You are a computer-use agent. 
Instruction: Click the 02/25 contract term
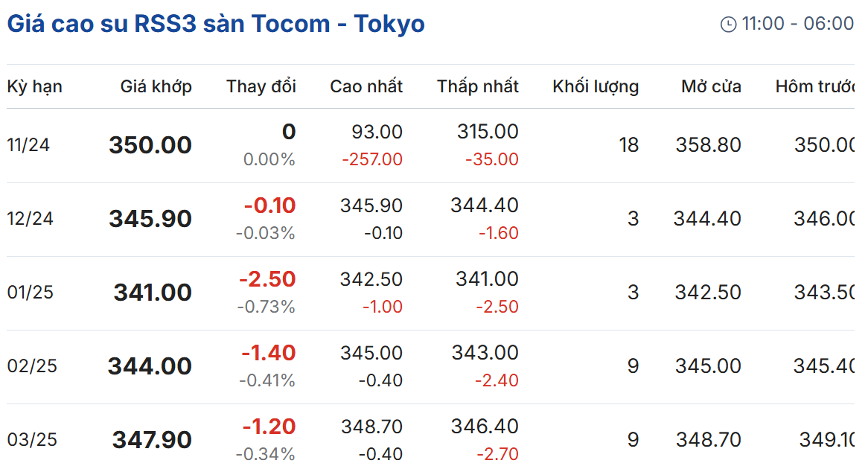tap(32, 366)
